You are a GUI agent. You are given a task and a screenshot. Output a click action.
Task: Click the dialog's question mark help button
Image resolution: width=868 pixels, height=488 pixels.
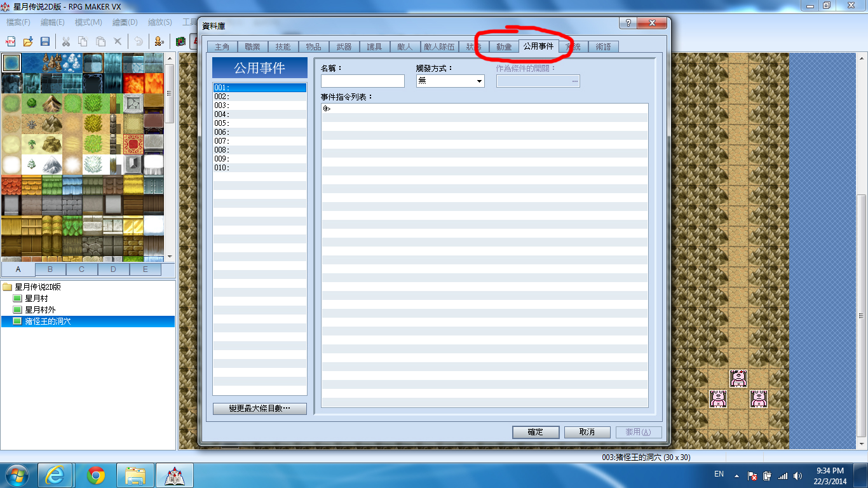click(628, 23)
